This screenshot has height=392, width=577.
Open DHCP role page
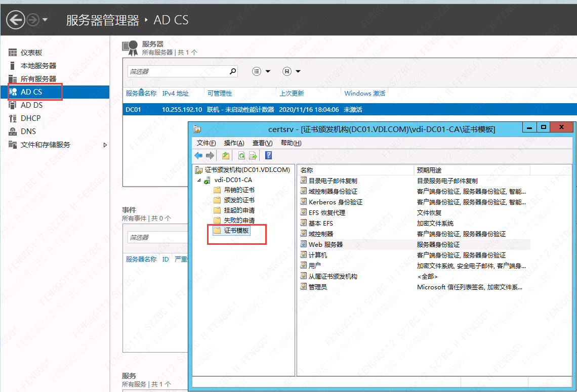pyautogui.click(x=30, y=118)
